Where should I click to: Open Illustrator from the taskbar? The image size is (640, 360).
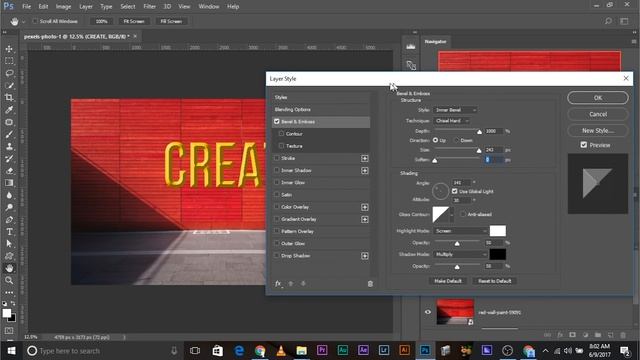[x=404, y=350]
